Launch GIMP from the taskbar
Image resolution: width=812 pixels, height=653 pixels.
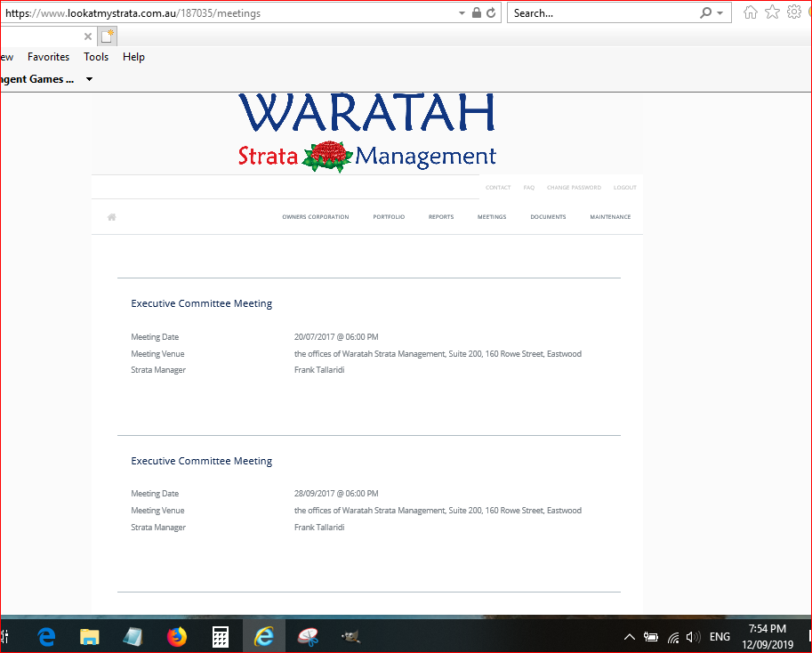pos(350,636)
